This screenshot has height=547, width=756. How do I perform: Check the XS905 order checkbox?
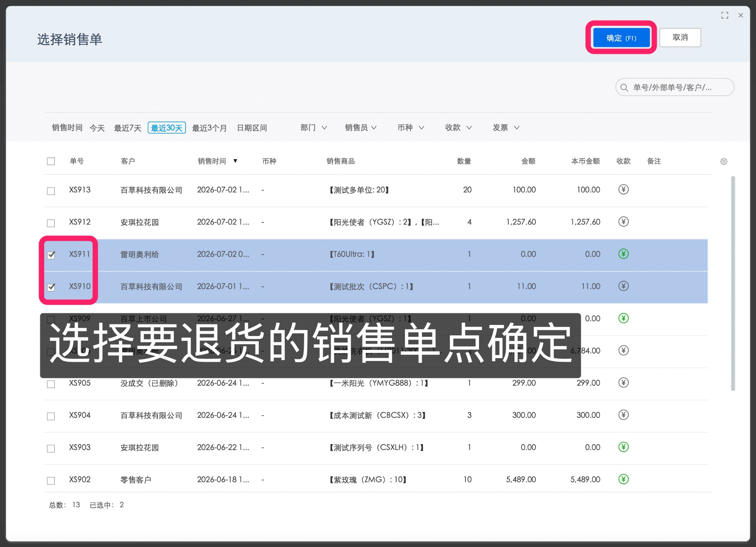pyautogui.click(x=51, y=384)
